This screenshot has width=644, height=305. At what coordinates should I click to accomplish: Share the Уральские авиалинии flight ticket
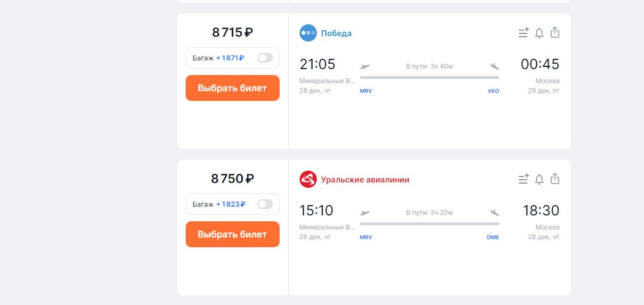[x=554, y=179]
